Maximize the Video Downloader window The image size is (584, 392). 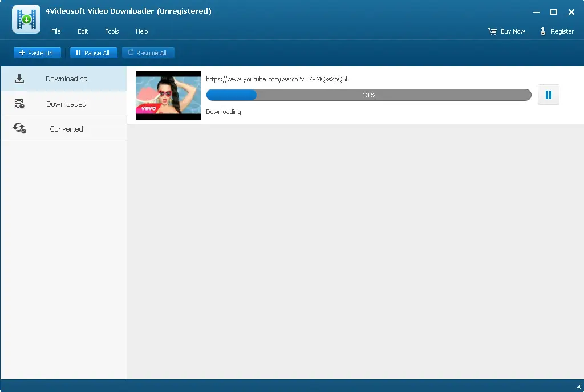point(554,13)
